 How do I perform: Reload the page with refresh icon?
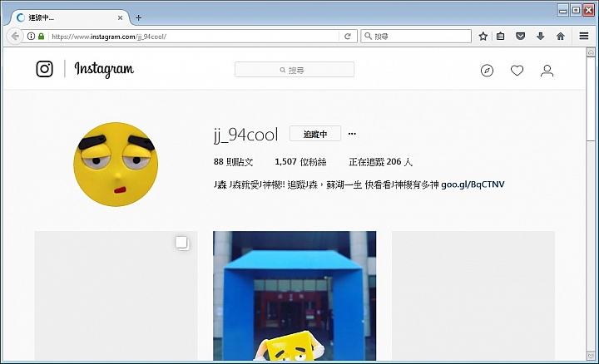[x=347, y=37]
